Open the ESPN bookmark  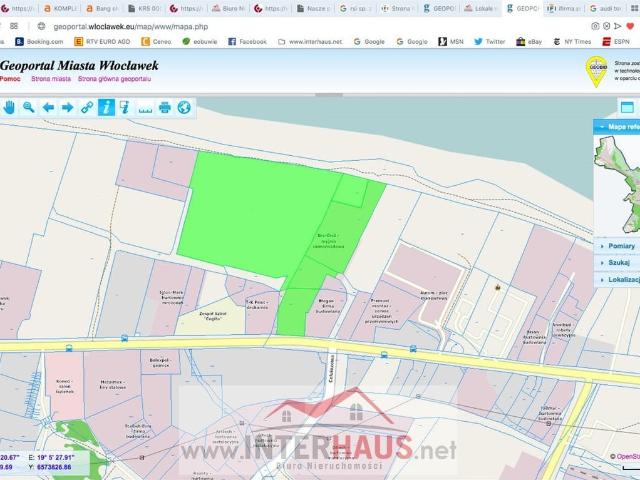tap(616, 41)
